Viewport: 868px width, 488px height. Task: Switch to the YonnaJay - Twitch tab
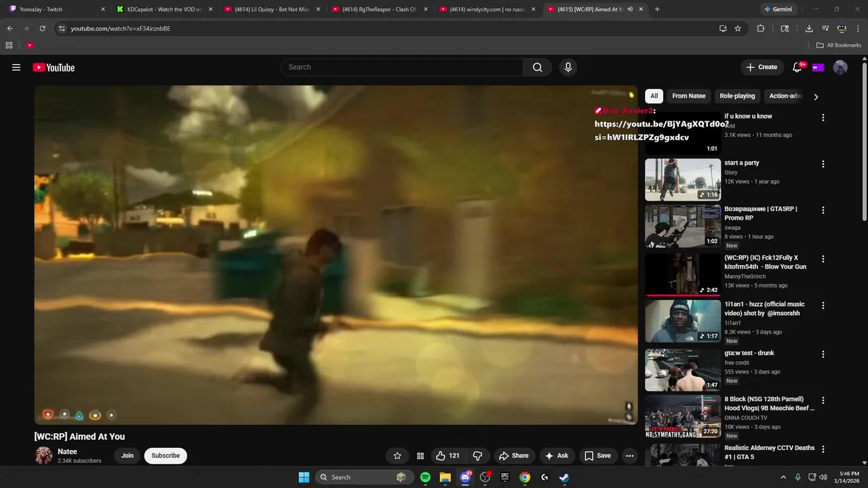pyautogui.click(x=56, y=9)
